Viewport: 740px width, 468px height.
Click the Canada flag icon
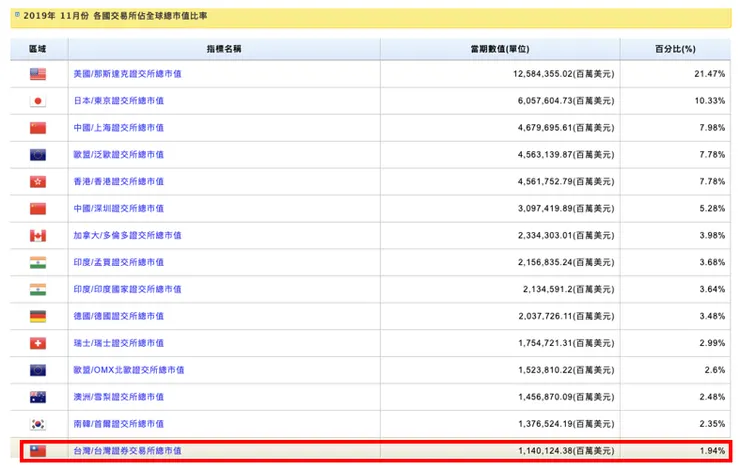point(38,235)
